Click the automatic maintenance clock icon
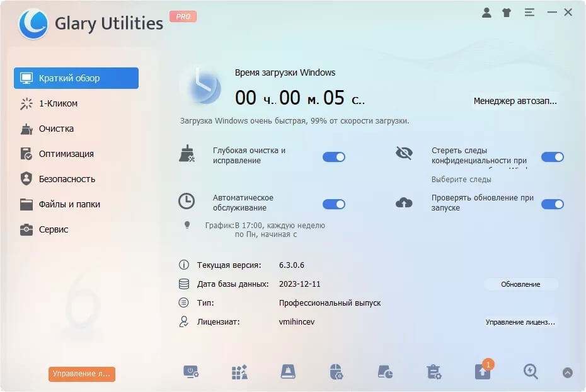This screenshot has width=586, height=392. point(186,201)
